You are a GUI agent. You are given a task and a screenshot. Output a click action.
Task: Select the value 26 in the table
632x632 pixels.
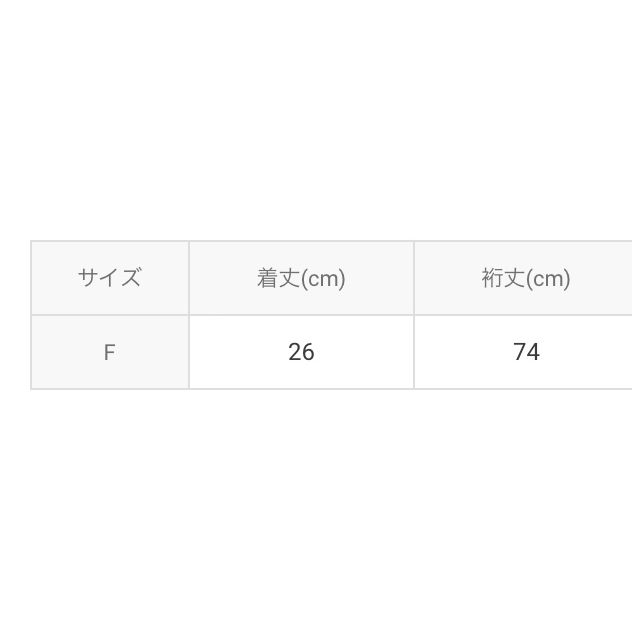click(301, 352)
